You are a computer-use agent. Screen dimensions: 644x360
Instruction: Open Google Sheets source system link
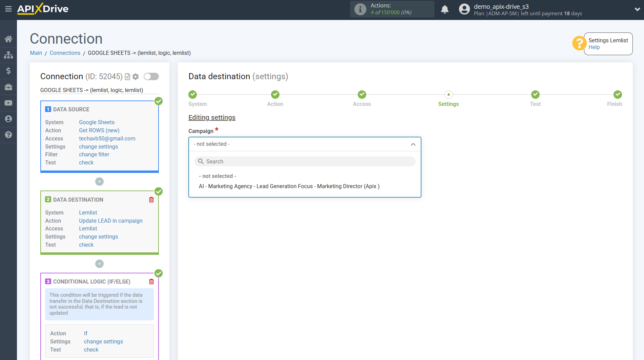[97, 122]
